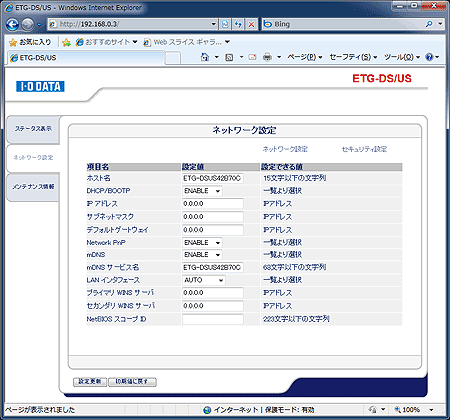Click the インターネット zone globe icon
Image resolution: width=450 pixels, height=420 pixels.
coord(207,410)
